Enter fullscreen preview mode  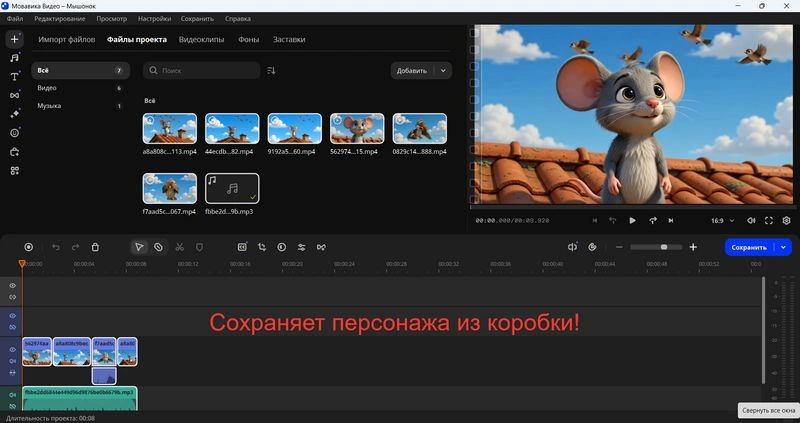[x=768, y=220]
